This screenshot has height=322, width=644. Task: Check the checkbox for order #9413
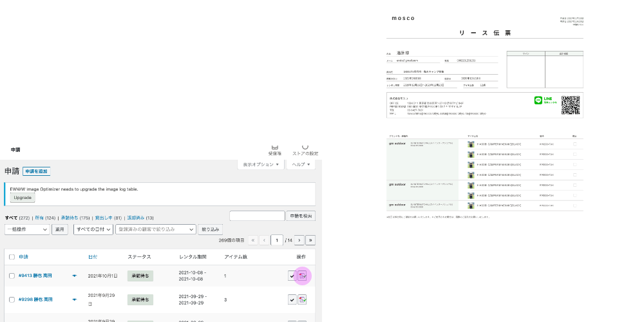[12, 276]
